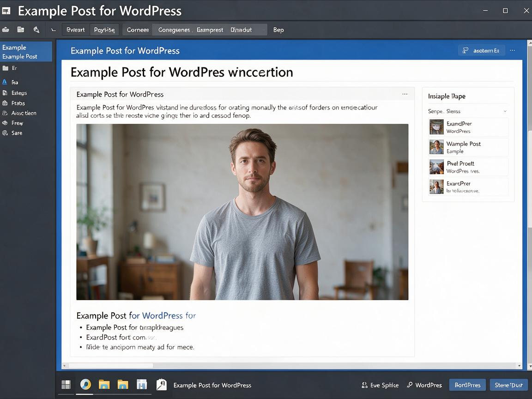Click the blue icon beside Ira
532x399 pixels.
[5, 82]
